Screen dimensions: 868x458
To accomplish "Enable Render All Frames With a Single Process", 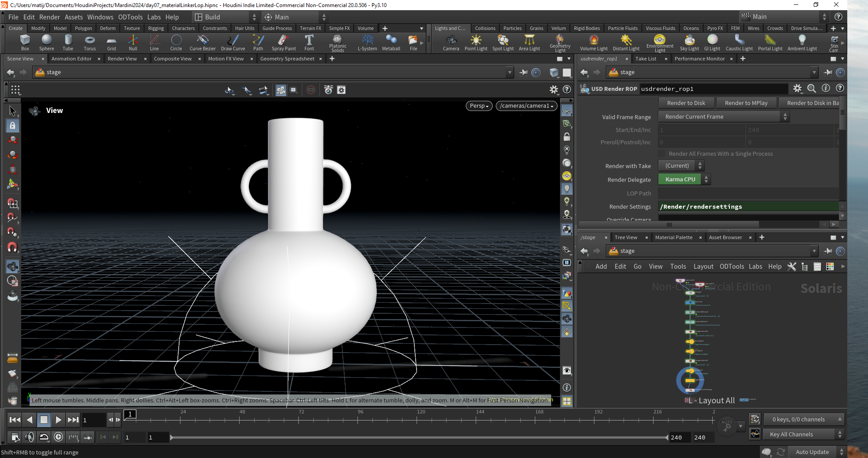I will (x=661, y=154).
